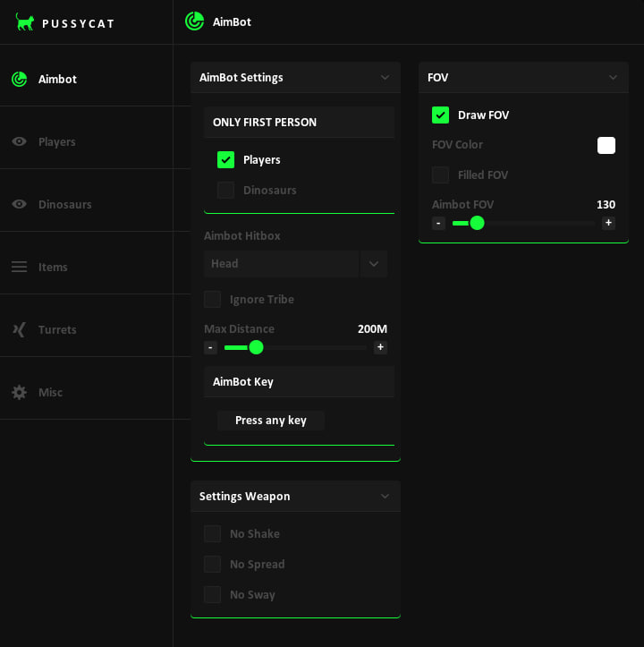This screenshot has width=644, height=647.
Task: Click the gear icon beside Misc
Action: [19, 392]
